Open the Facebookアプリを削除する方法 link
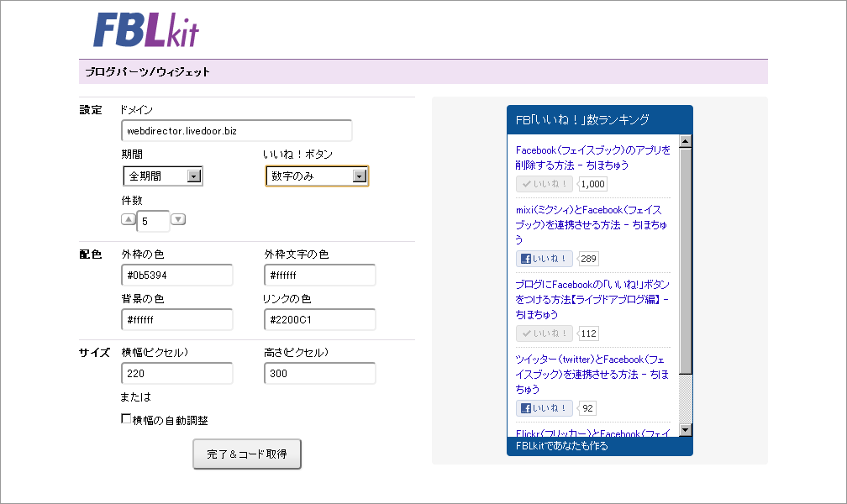847x504 pixels. click(x=592, y=157)
